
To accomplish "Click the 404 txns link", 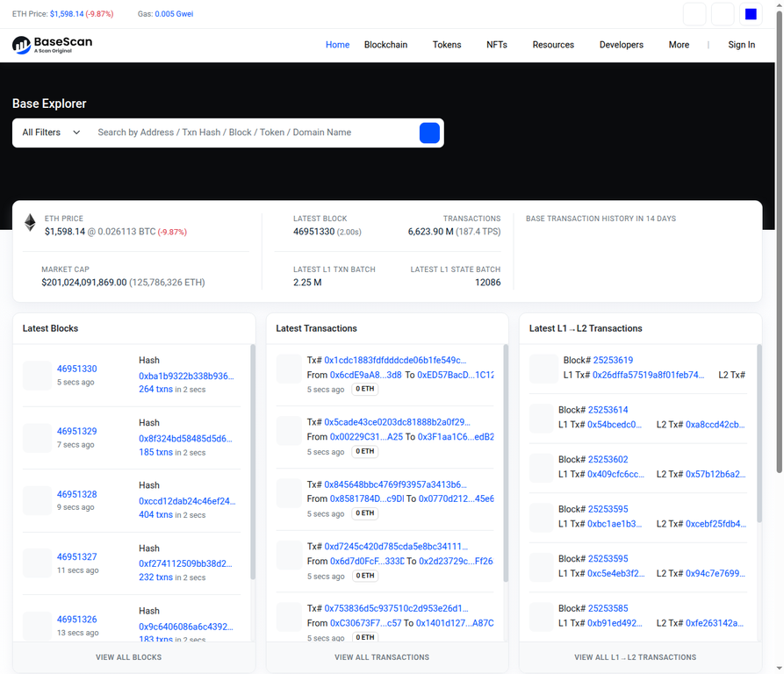I will click(x=155, y=514).
